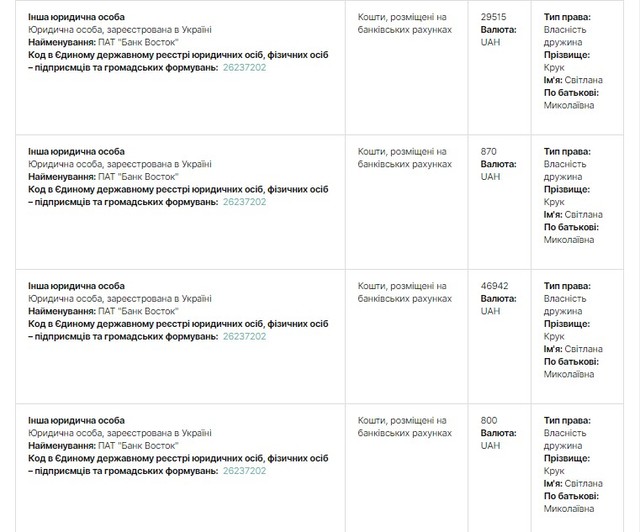Click 'Кошти, розміщені на' text in 29515 row

coord(404,17)
